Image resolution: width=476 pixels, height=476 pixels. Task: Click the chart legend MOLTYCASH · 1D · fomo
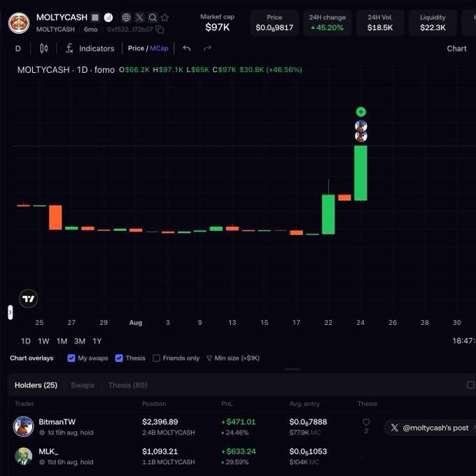click(66, 70)
